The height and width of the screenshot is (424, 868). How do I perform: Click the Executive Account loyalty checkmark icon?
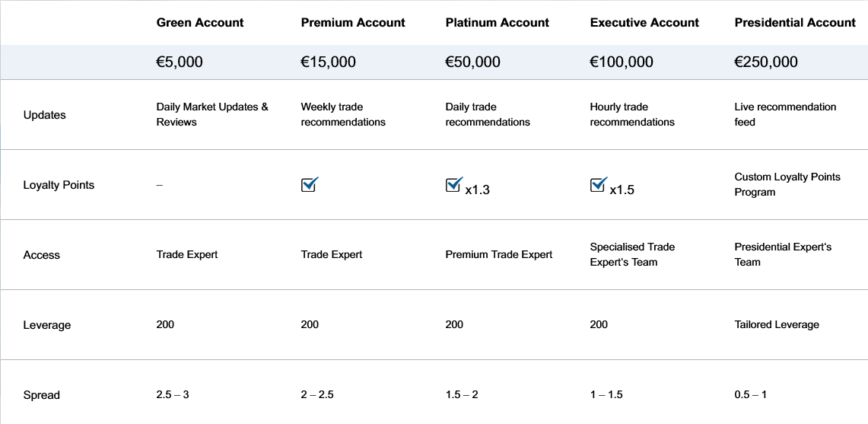[599, 184]
